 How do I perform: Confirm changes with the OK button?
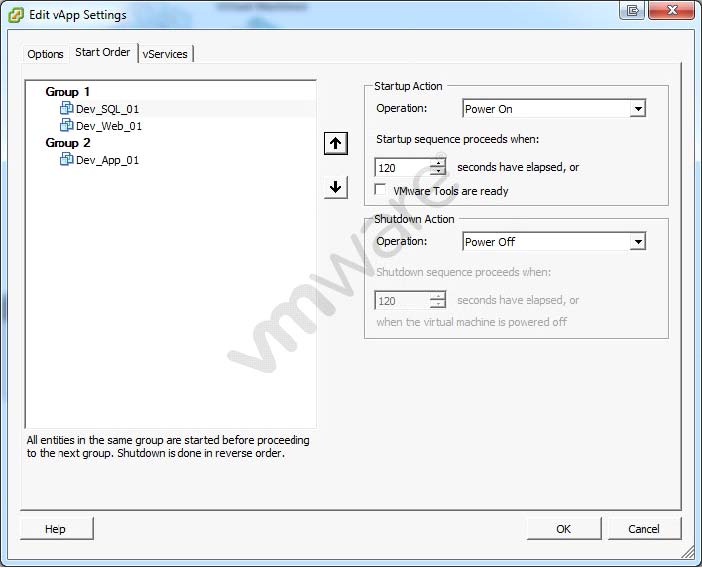[x=564, y=529]
